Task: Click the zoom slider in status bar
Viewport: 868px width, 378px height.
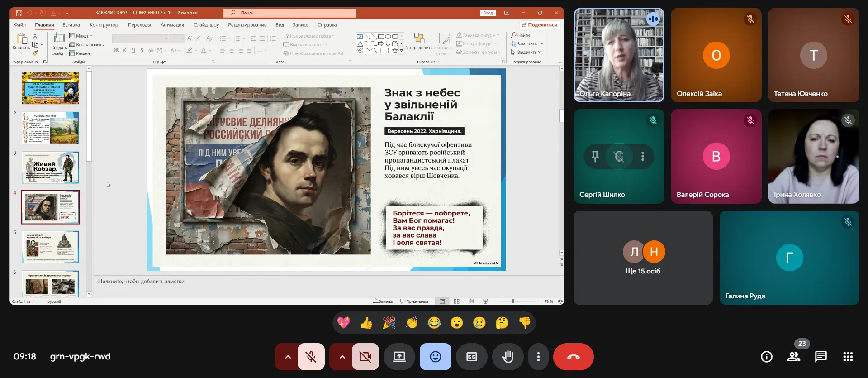Action: click(x=513, y=301)
